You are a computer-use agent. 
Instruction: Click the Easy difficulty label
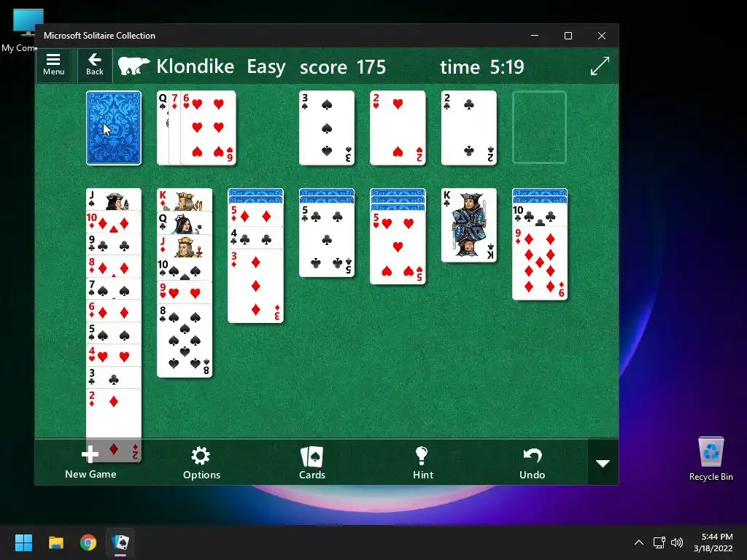[x=266, y=66]
